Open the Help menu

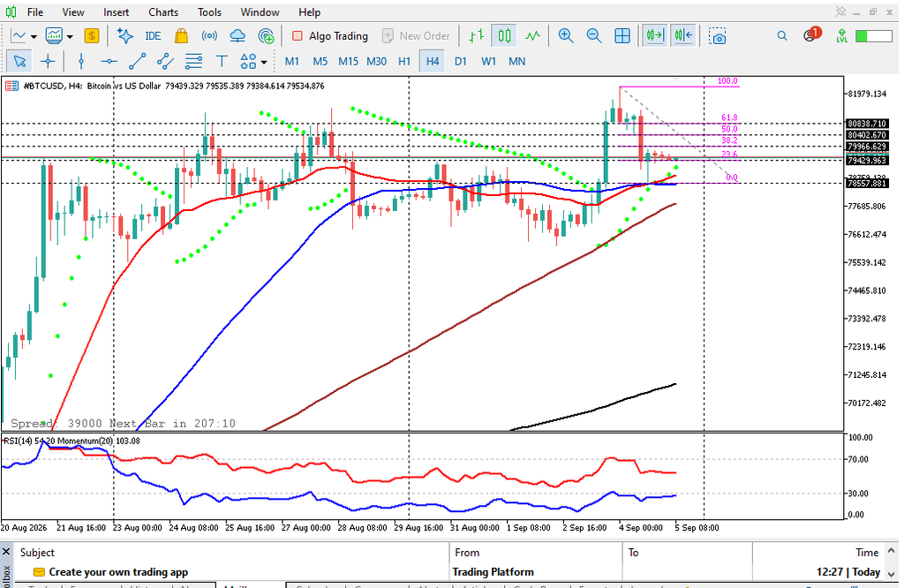[x=310, y=12]
